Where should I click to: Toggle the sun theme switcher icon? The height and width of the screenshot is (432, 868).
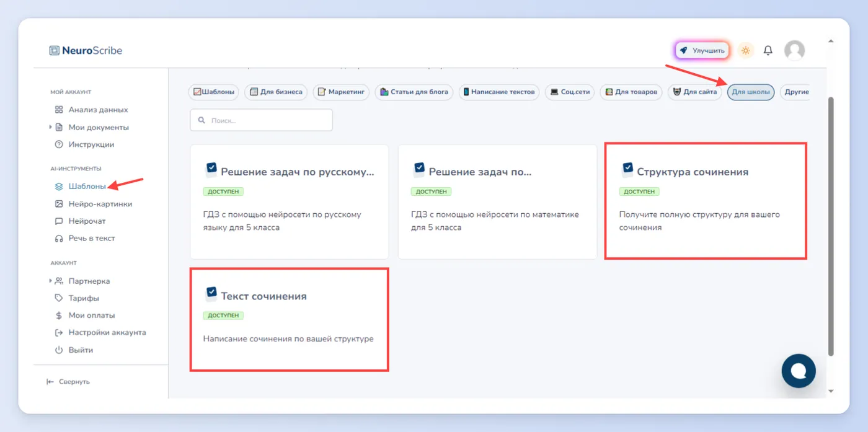746,50
